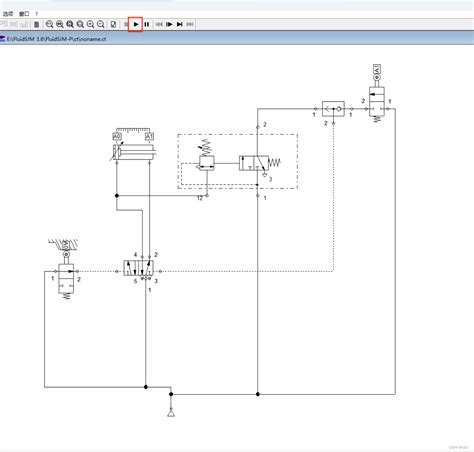Image resolution: width=474 pixels, height=452 pixels.
Task: Click the greyed-out stop button
Action: 126,24
